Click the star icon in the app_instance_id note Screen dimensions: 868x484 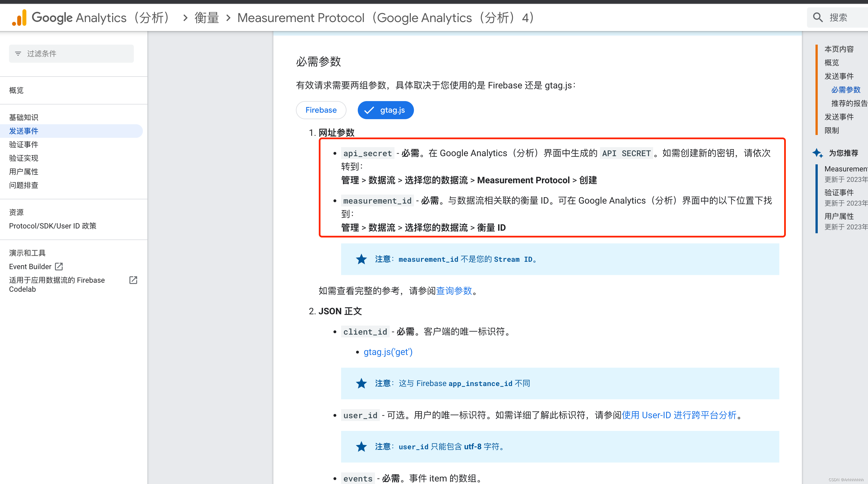click(x=361, y=383)
